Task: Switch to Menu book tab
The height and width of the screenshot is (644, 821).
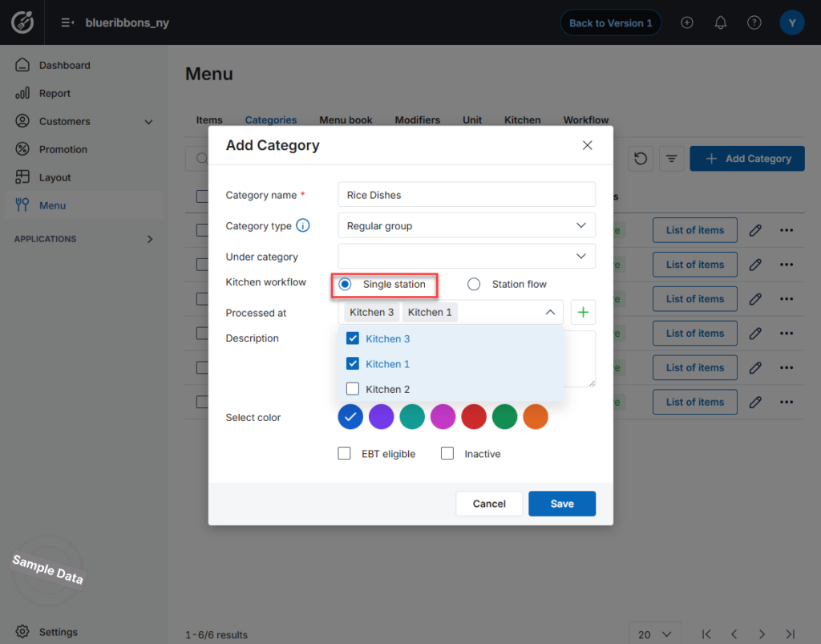Action: [346, 120]
